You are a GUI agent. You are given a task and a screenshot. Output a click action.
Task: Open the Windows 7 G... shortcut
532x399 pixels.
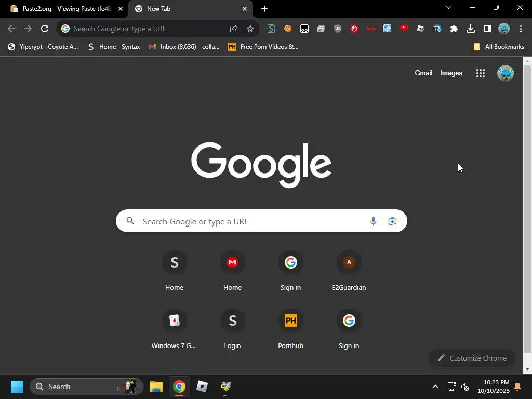tap(174, 330)
